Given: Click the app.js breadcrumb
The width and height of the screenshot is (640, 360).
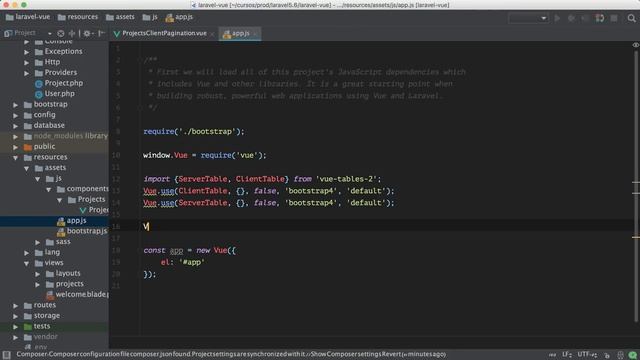Looking at the screenshot, I should tap(179, 17).
